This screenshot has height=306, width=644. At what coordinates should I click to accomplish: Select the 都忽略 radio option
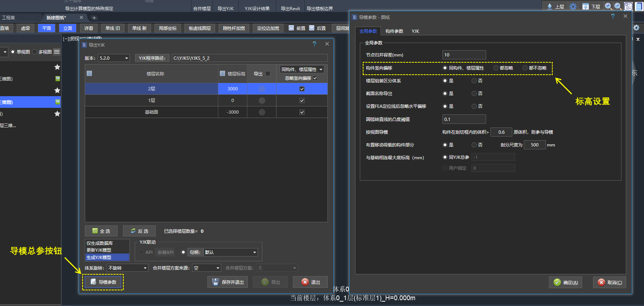(496, 68)
